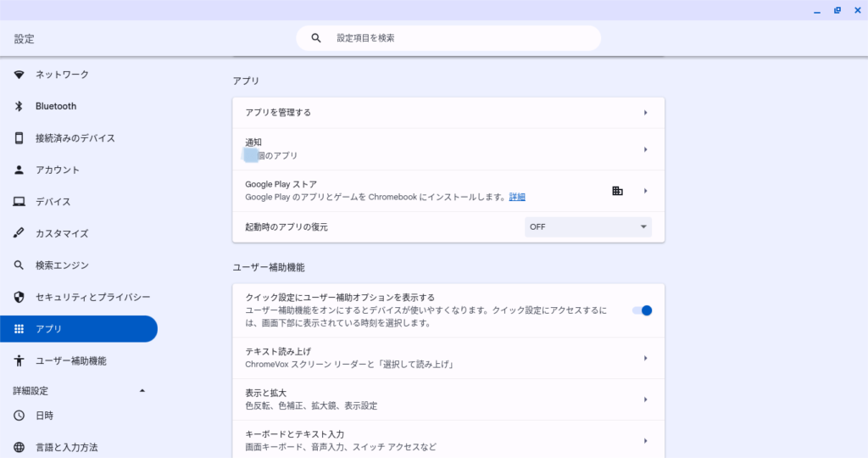Open the app restore on startup dropdown
Image resolution: width=868 pixels, height=458 pixels.
(x=588, y=226)
